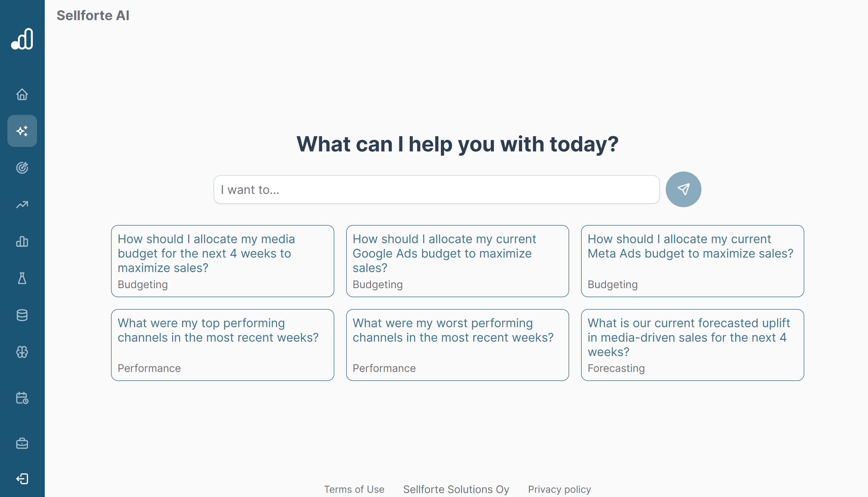Click the Sellforte logo at sidebar top
Screen dimensions: 868x497
click(22, 39)
